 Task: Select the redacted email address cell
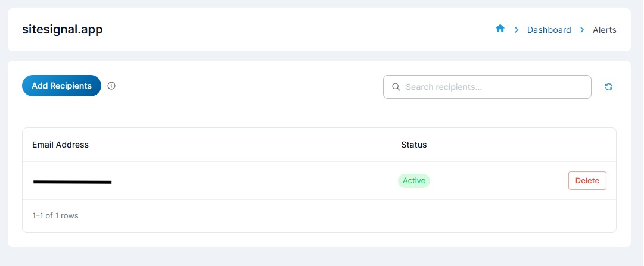point(72,181)
